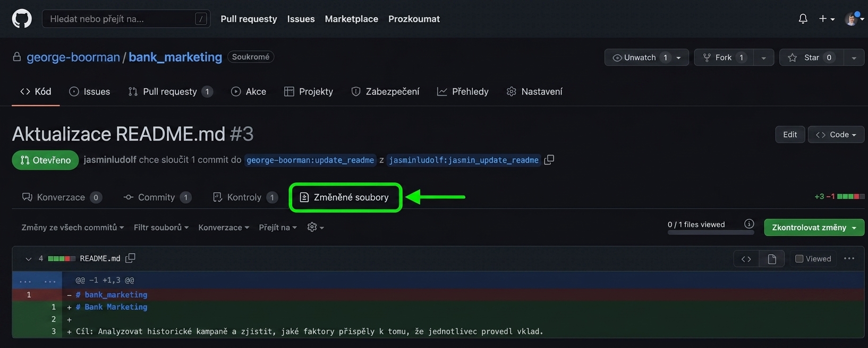The width and height of the screenshot is (868, 348).
Task: Open README.md file options ellipsis
Action: (849, 258)
